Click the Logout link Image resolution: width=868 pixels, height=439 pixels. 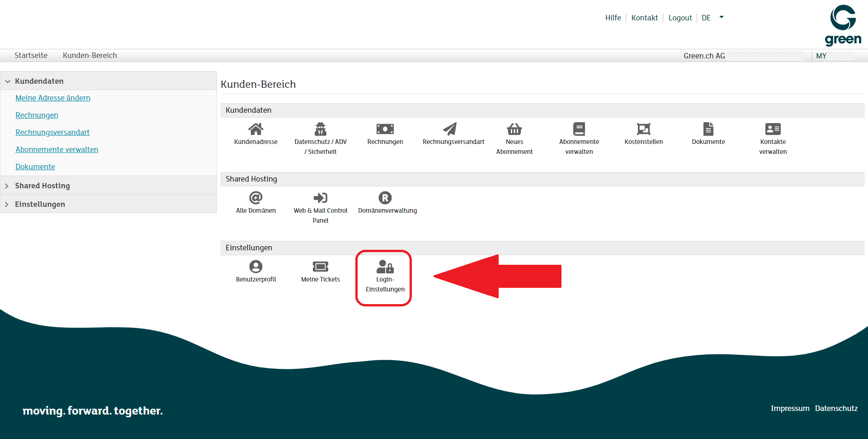tap(680, 18)
